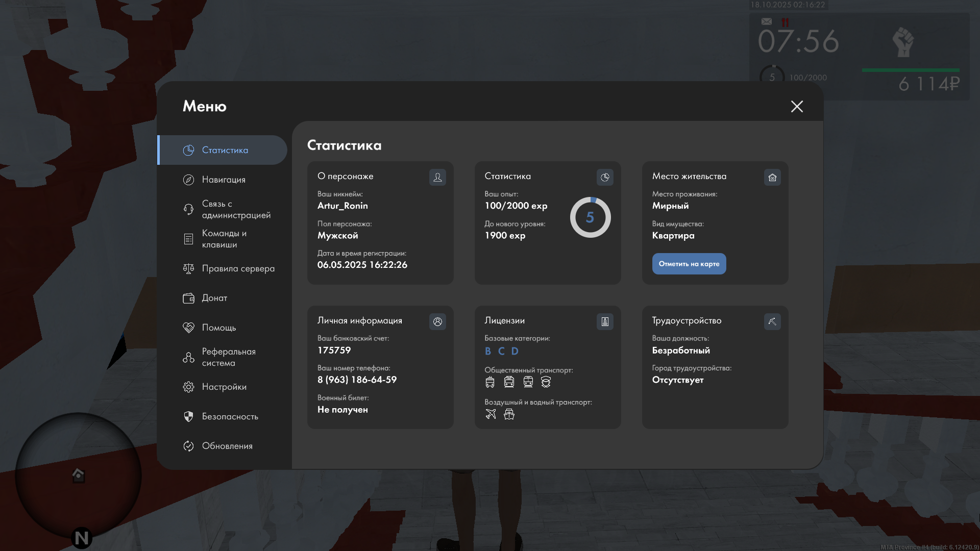The image size is (980, 551).
Task: Click the pickaxe icon in Трудоустройство card
Action: click(x=772, y=321)
